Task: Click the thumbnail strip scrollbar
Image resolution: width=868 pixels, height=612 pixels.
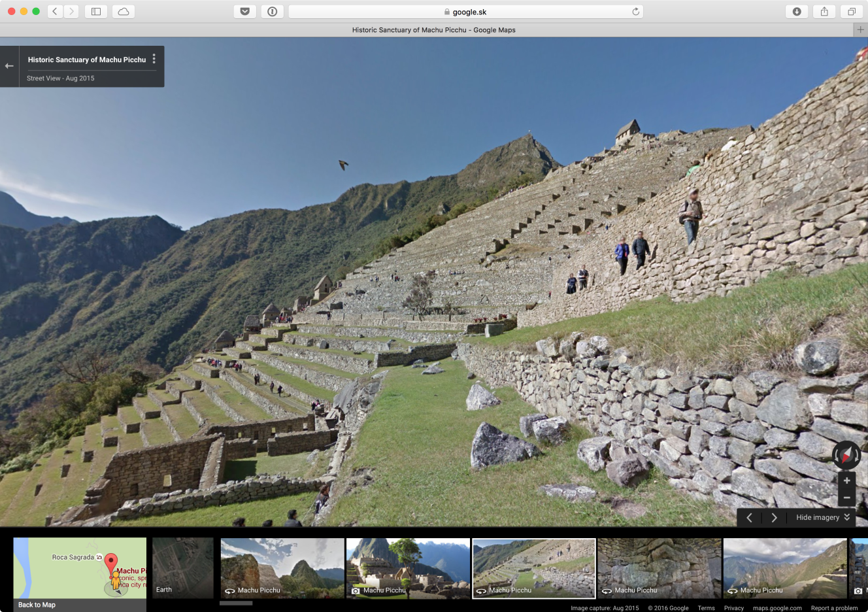Action: 236,603
